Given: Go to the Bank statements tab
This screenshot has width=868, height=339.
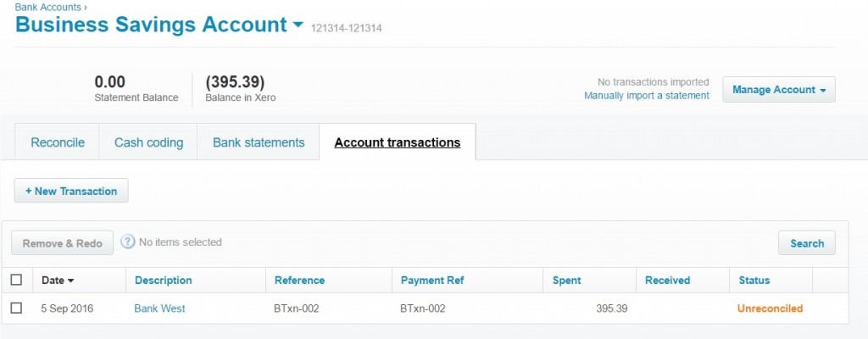Looking at the screenshot, I should pyautogui.click(x=259, y=142).
